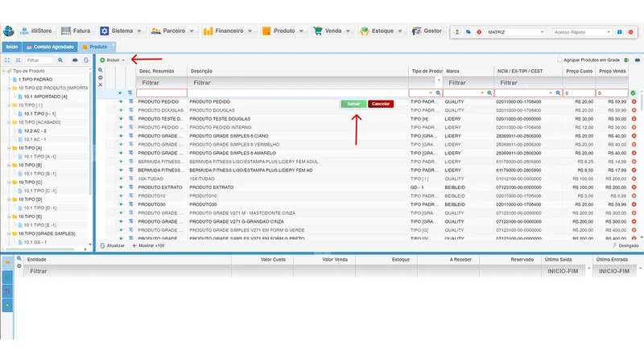Screen dimensions: 644x362
Task: Open the Produto menu in the top bar
Action: [283, 31]
